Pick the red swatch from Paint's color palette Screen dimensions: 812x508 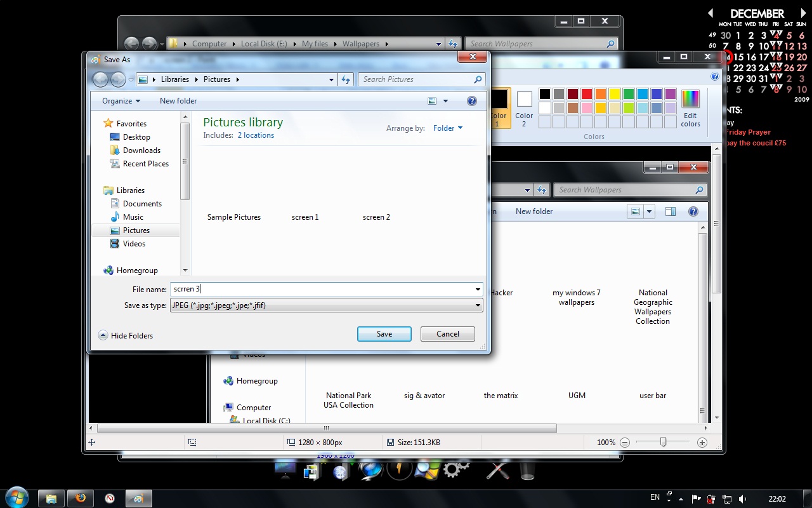587,93
